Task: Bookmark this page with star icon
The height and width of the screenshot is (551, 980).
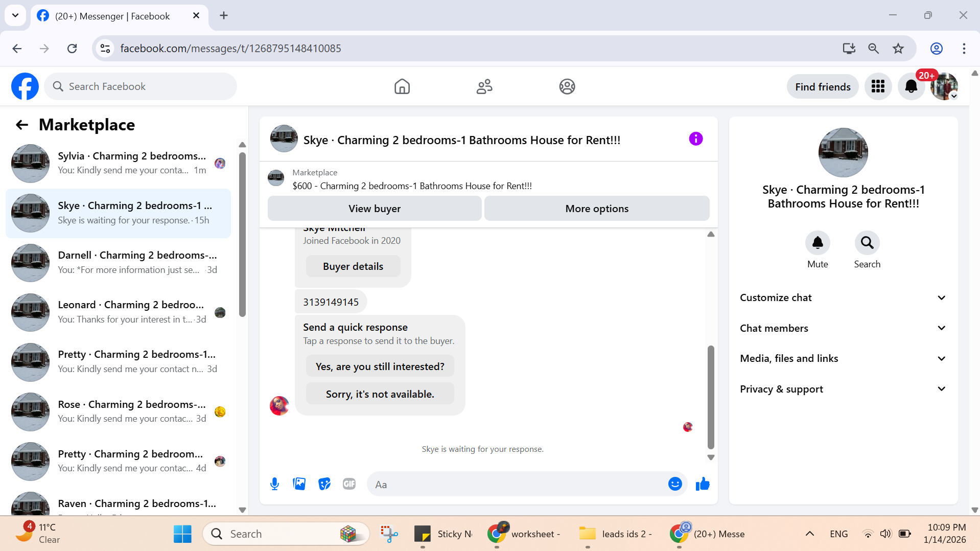Action: [x=898, y=49]
